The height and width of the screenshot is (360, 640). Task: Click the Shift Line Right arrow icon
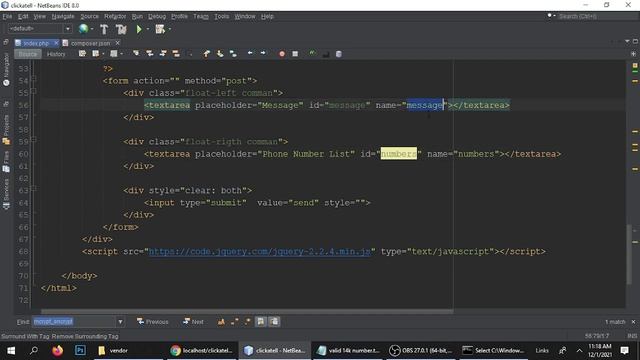pyautogui.click(x=263, y=53)
